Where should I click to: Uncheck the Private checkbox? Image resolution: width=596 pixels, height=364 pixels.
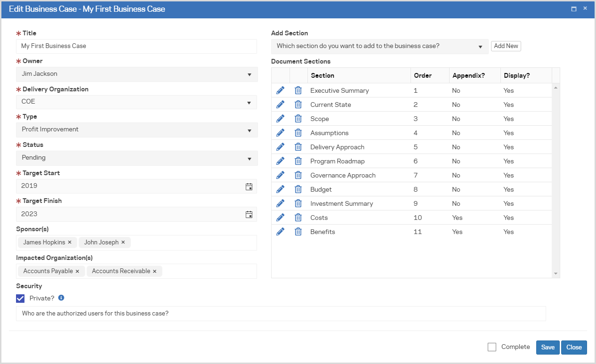[20, 298]
